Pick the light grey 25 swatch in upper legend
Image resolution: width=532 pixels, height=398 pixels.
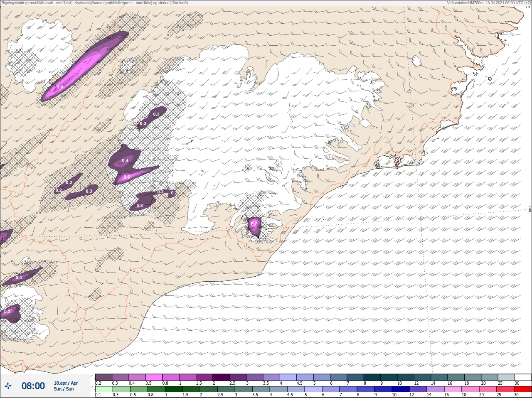(506, 377)
